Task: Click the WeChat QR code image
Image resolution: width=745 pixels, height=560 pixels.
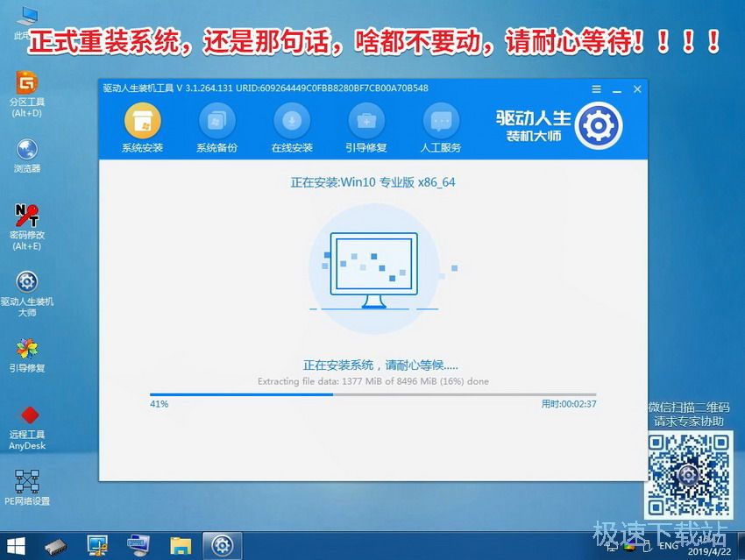Action: (688, 474)
